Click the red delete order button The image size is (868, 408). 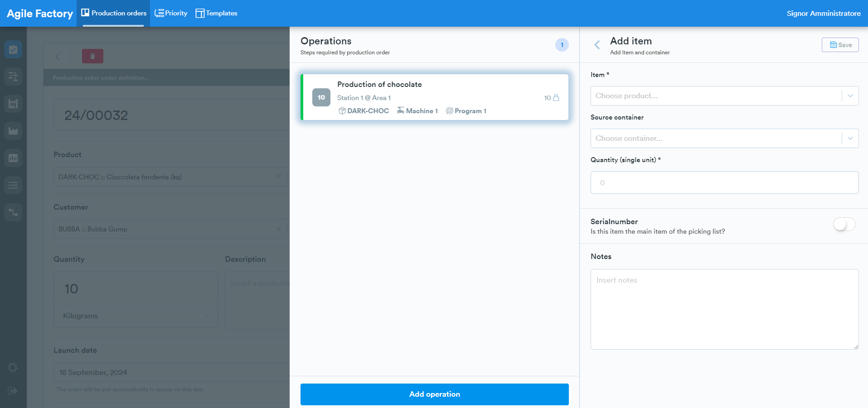pyautogui.click(x=92, y=56)
